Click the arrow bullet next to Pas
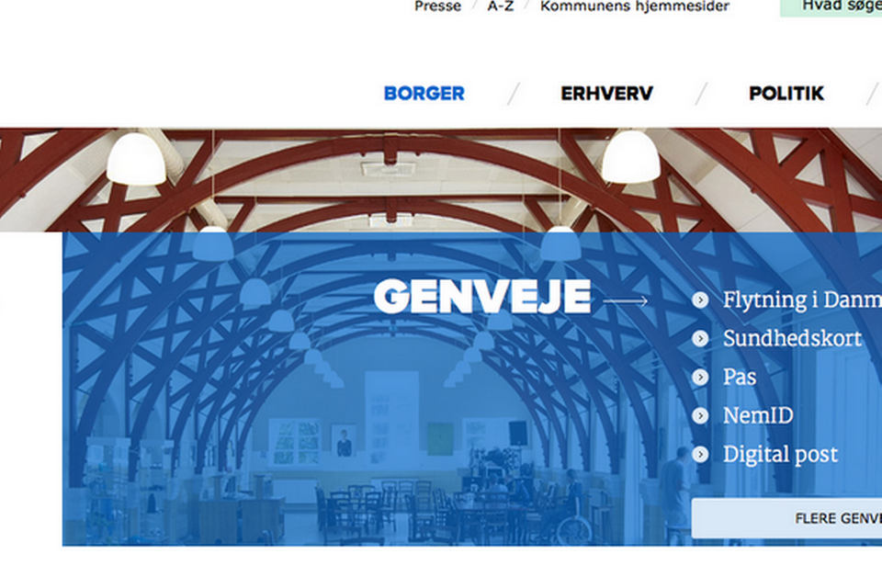The image size is (882, 588). [700, 377]
